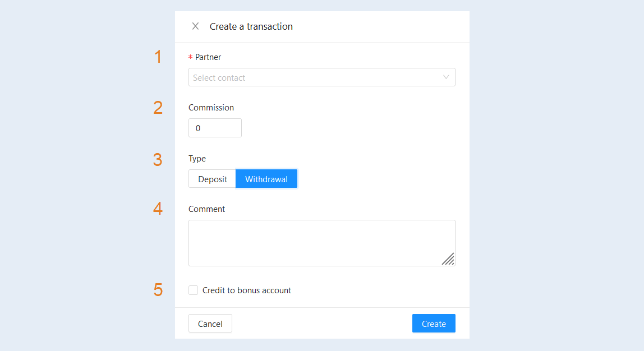Click the orange number 3 marker
Viewport: 644px width, 351px height.
(158, 160)
